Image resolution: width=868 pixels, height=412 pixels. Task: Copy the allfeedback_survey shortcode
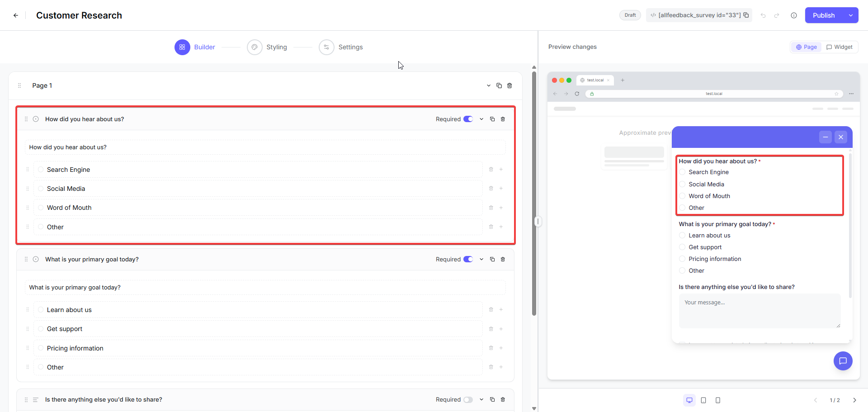[746, 15]
